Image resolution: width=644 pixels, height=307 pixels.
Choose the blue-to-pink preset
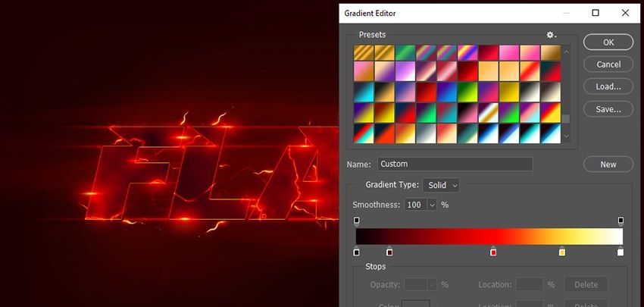pyautogui.click(x=405, y=92)
